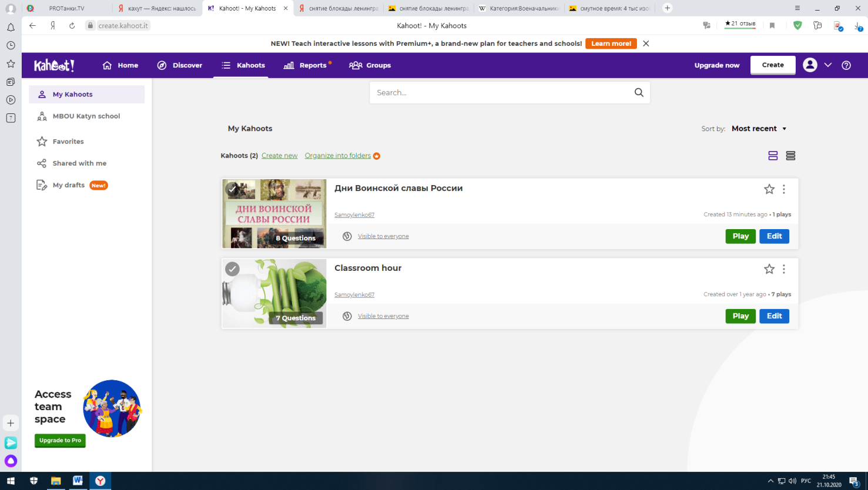Switch to the compact list view icon

(x=790, y=156)
